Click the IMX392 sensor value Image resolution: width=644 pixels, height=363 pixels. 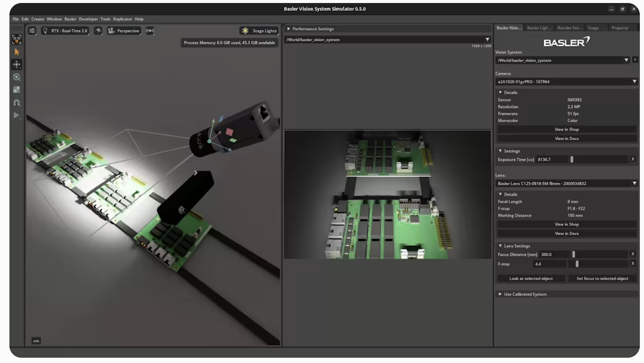point(574,100)
